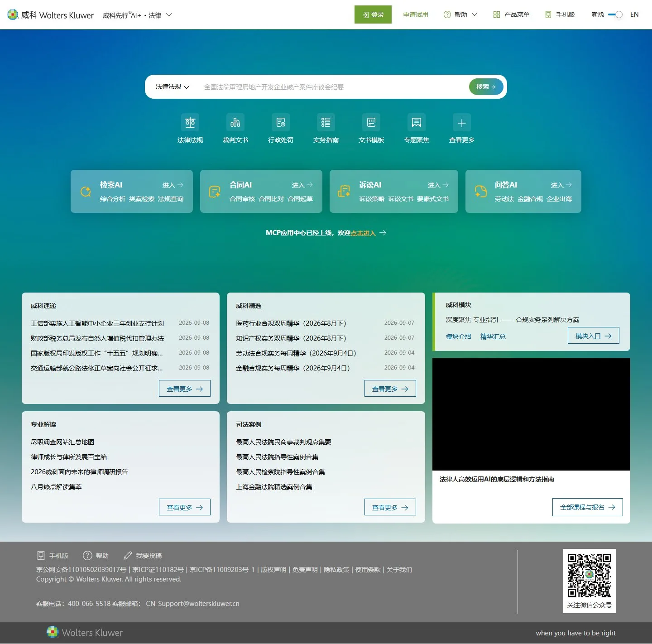This screenshot has width=652, height=644.
Task: Click the 模块入口 button
Action: coord(594,336)
